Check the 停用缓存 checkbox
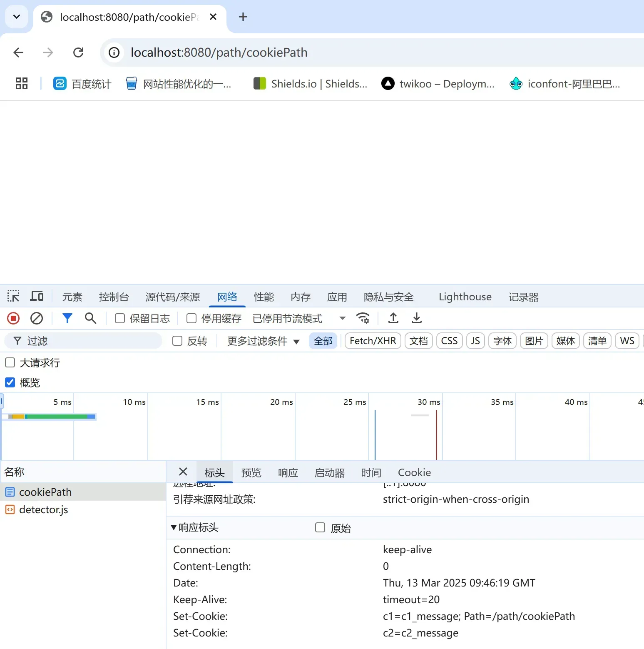644x649 pixels. [191, 319]
